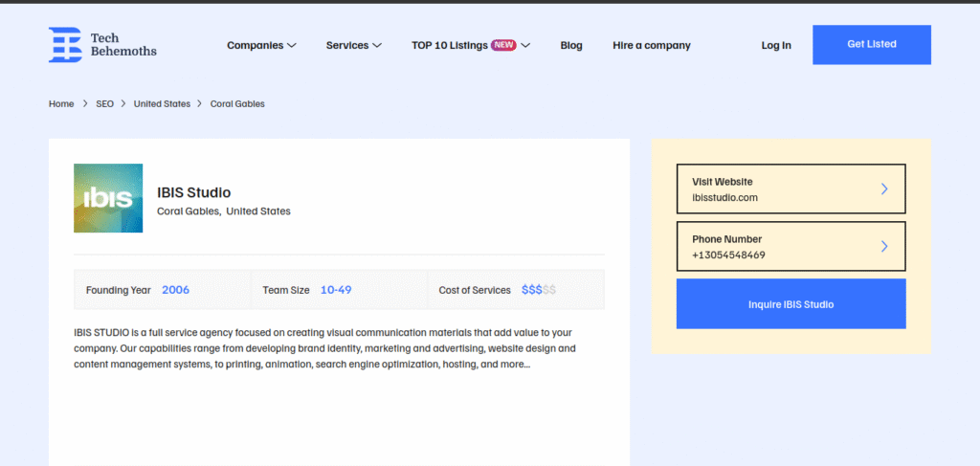The height and width of the screenshot is (466, 980).
Task: Open the Services dropdown menu
Action: (x=353, y=45)
